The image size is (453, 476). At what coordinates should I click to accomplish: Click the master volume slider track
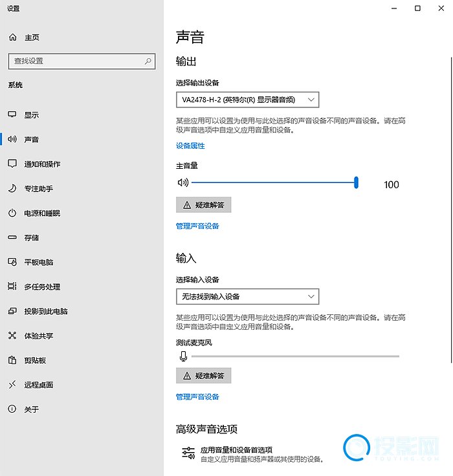point(272,183)
